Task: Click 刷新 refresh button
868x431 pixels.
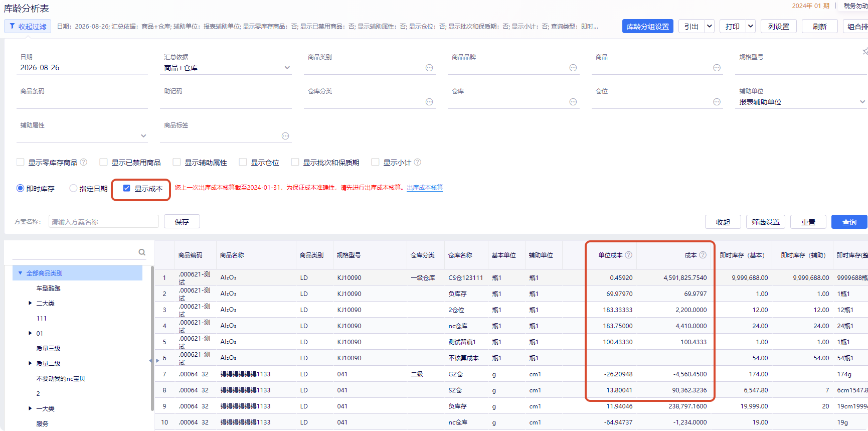Action: 820,26
